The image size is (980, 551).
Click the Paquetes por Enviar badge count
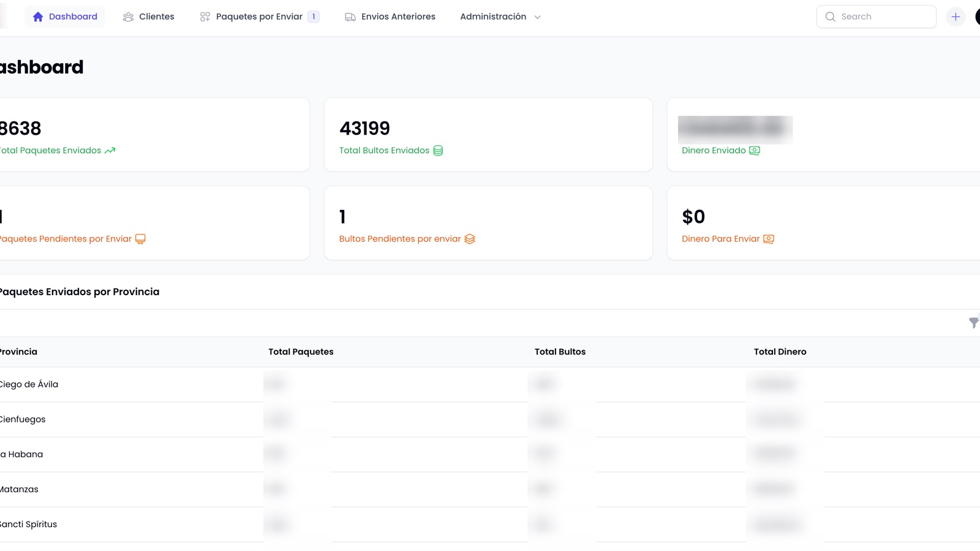point(314,17)
